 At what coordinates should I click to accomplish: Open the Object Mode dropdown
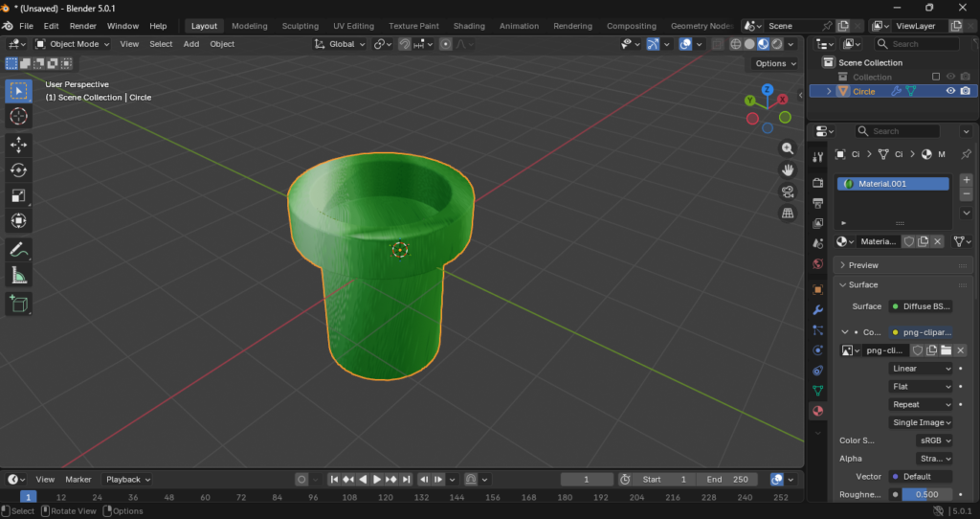[x=74, y=44]
